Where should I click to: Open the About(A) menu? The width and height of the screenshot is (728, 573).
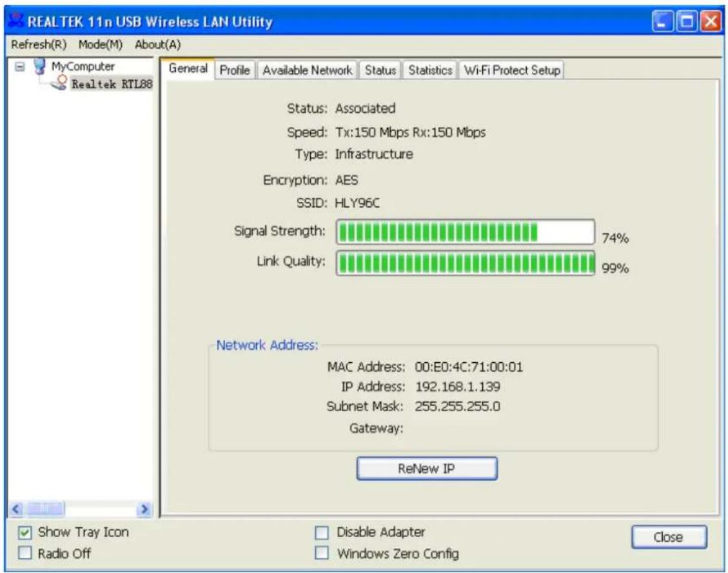157,44
